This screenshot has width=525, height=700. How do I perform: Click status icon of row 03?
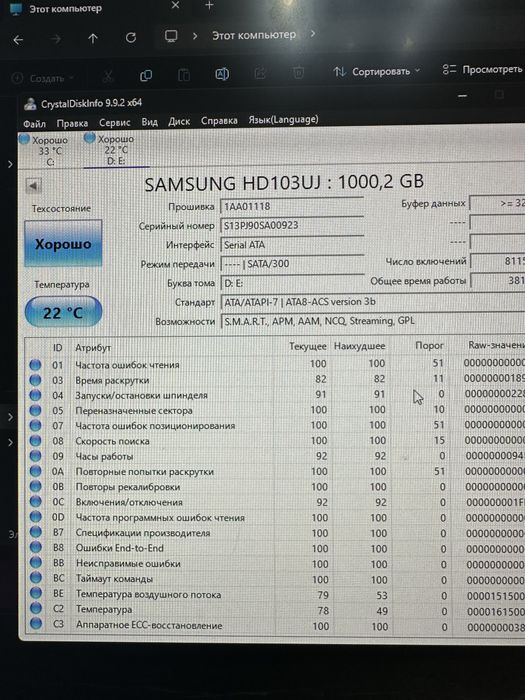[x=35, y=380]
